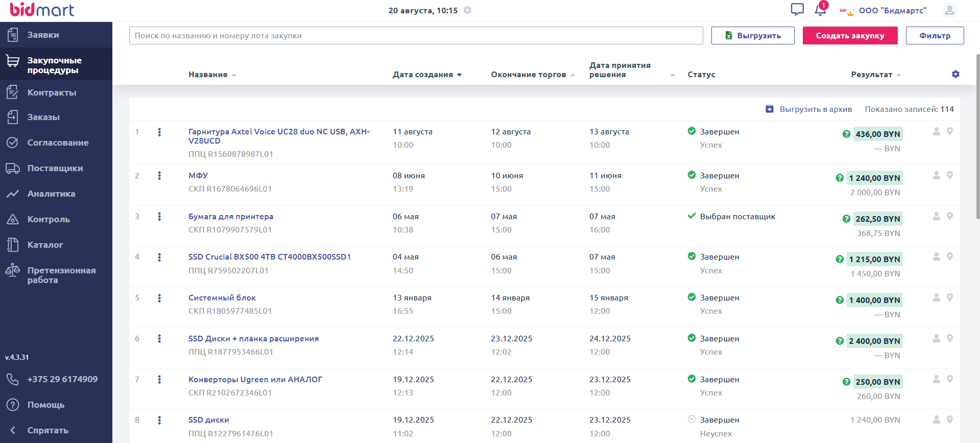Focus the procurement search field
The height and width of the screenshot is (443, 980).
(x=416, y=35)
